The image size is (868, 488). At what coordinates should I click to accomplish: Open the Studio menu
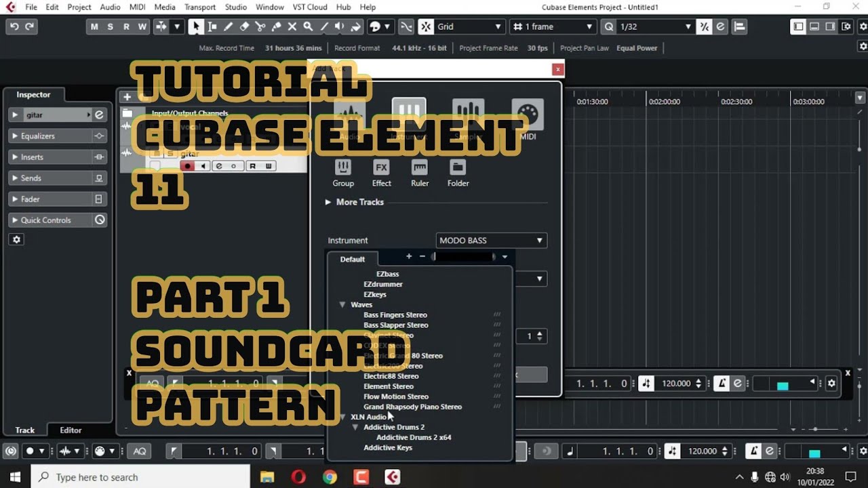tap(236, 7)
